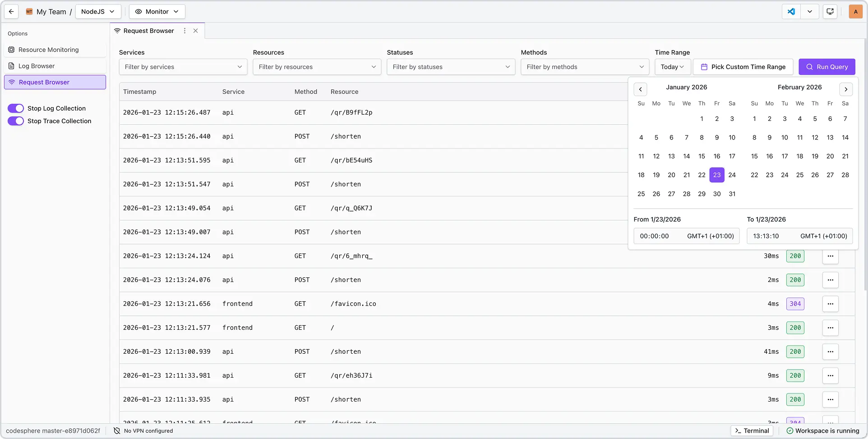Expand Filter by services dropdown

pos(183,67)
